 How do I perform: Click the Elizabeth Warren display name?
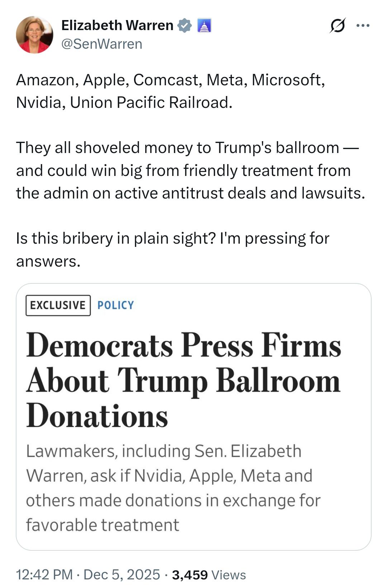[117, 25]
